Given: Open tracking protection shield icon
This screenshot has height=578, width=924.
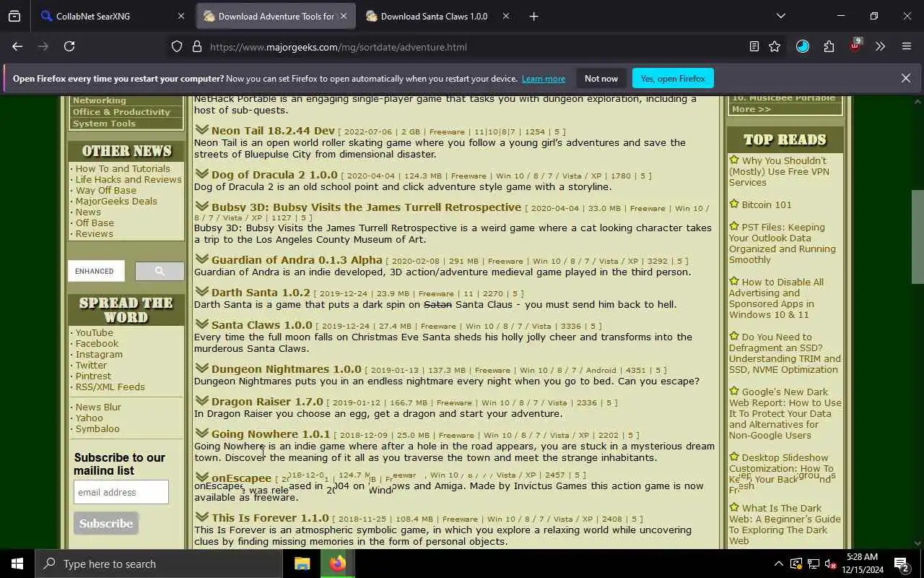Looking at the screenshot, I should coord(177,47).
